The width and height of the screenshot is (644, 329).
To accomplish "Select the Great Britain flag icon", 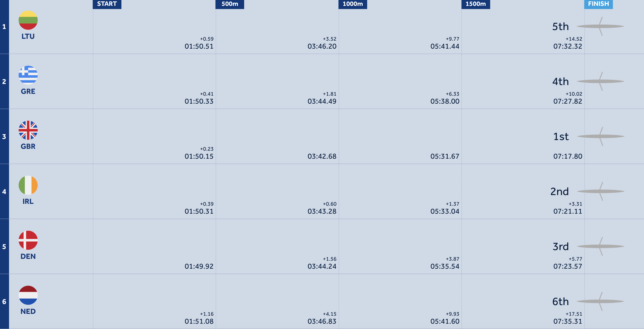I will (28, 130).
